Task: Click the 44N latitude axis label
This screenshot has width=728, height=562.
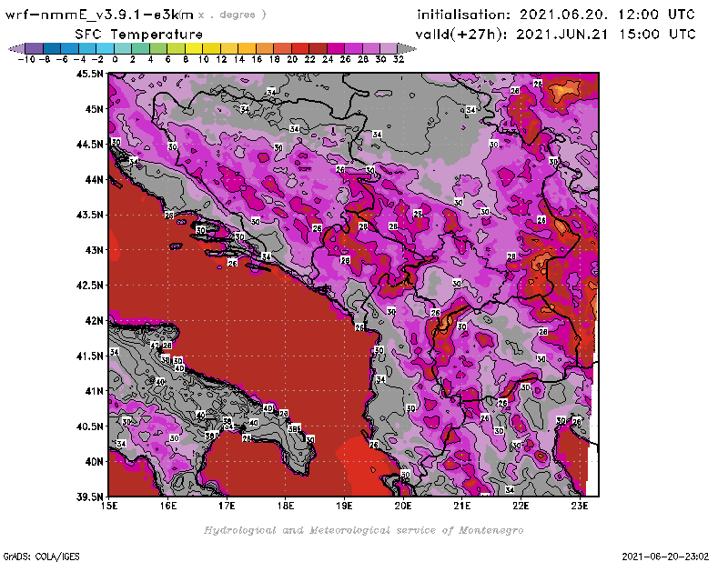Action: [94, 179]
